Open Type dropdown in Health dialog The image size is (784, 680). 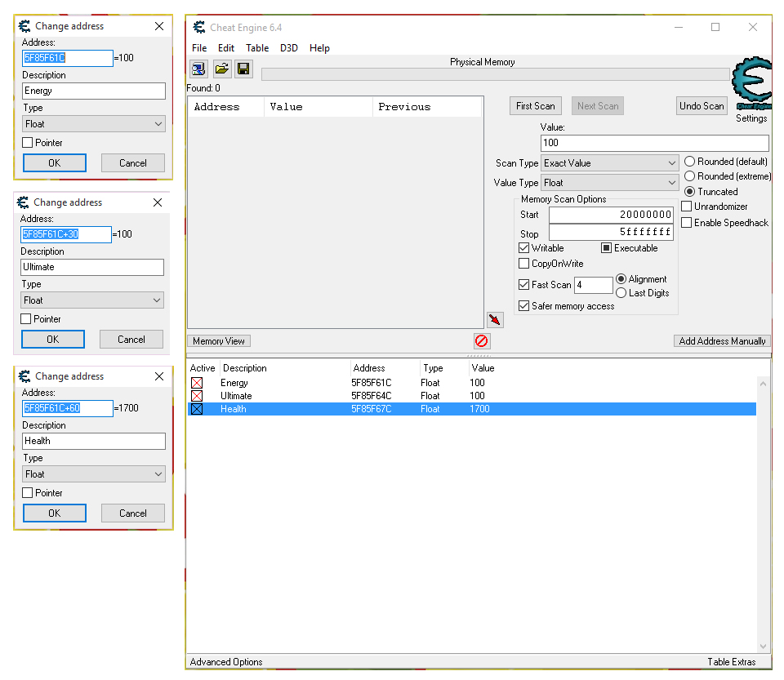94,474
